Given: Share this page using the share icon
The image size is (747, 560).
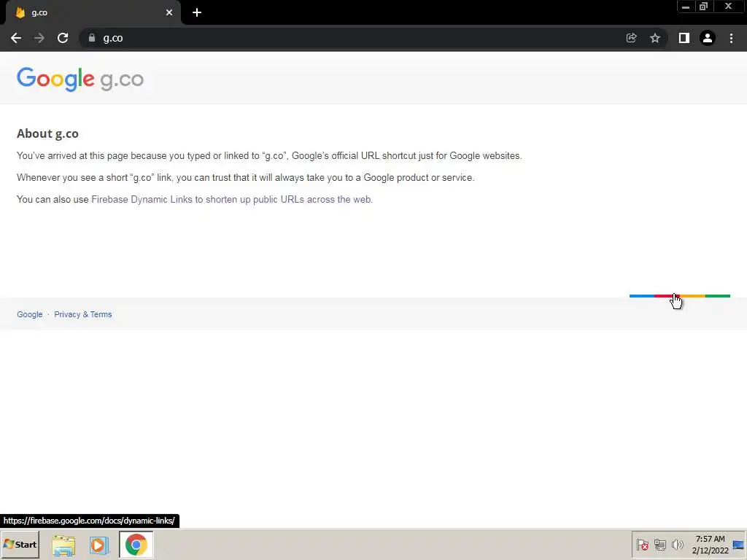Looking at the screenshot, I should coord(631,38).
